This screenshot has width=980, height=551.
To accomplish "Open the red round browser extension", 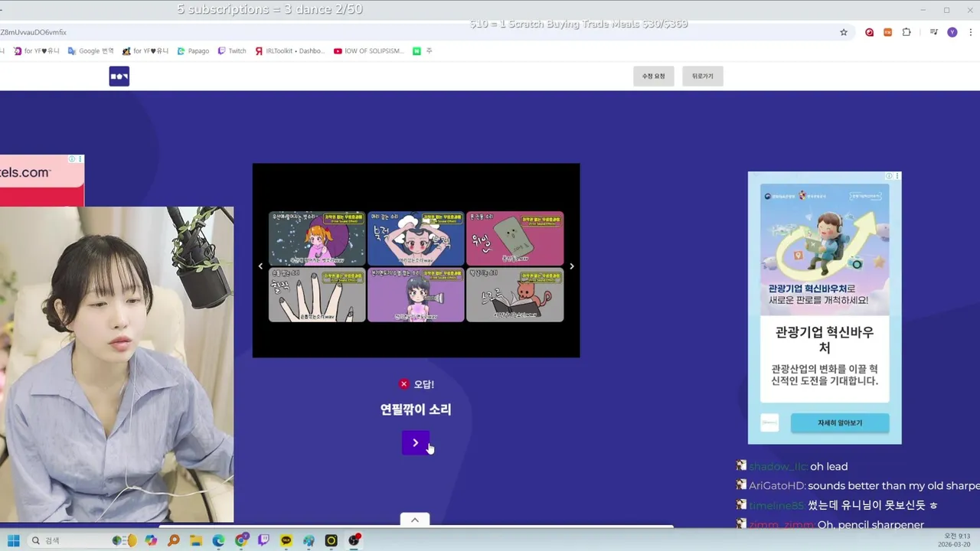I will 869,32.
